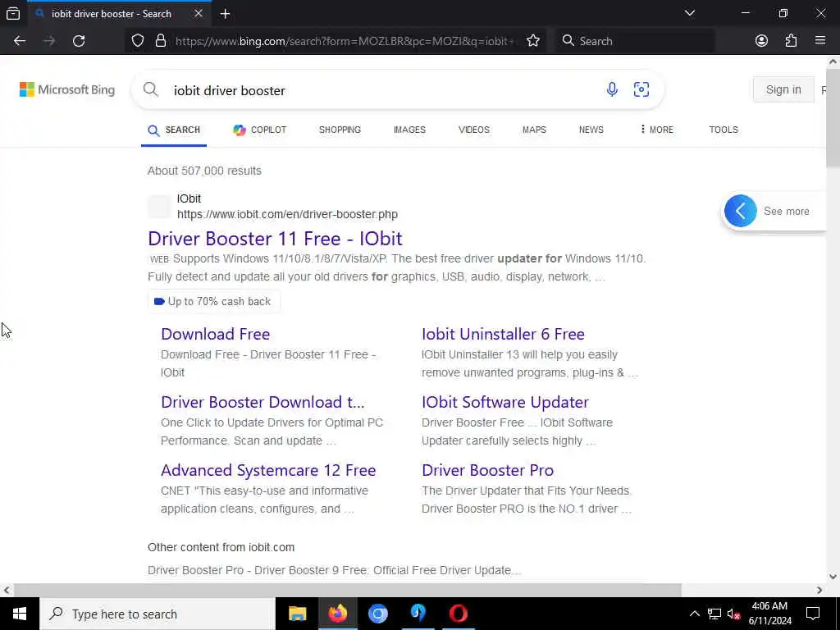The image size is (840, 630).
Task: Click Firefox icon in taskbar
Action: click(337, 614)
